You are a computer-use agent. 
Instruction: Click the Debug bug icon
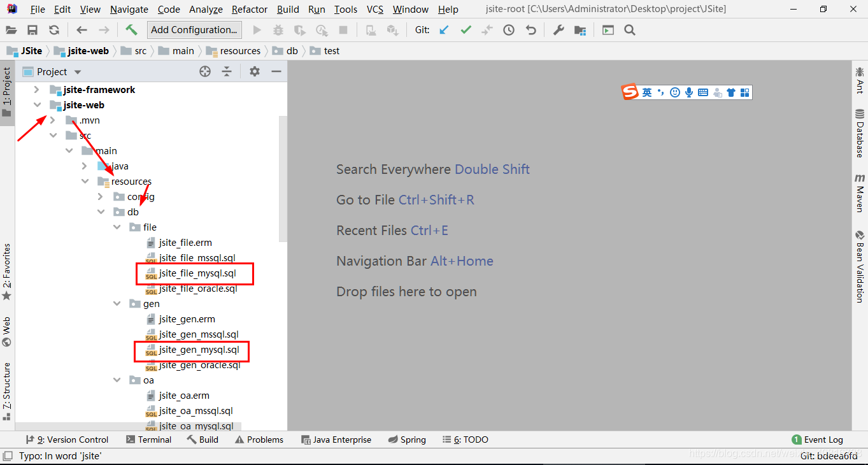278,30
